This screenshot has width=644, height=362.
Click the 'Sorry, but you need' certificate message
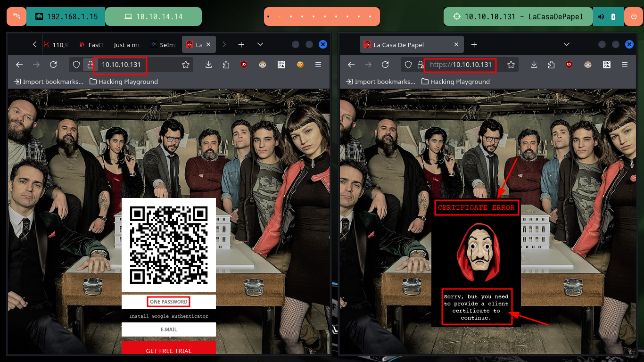click(x=476, y=307)
